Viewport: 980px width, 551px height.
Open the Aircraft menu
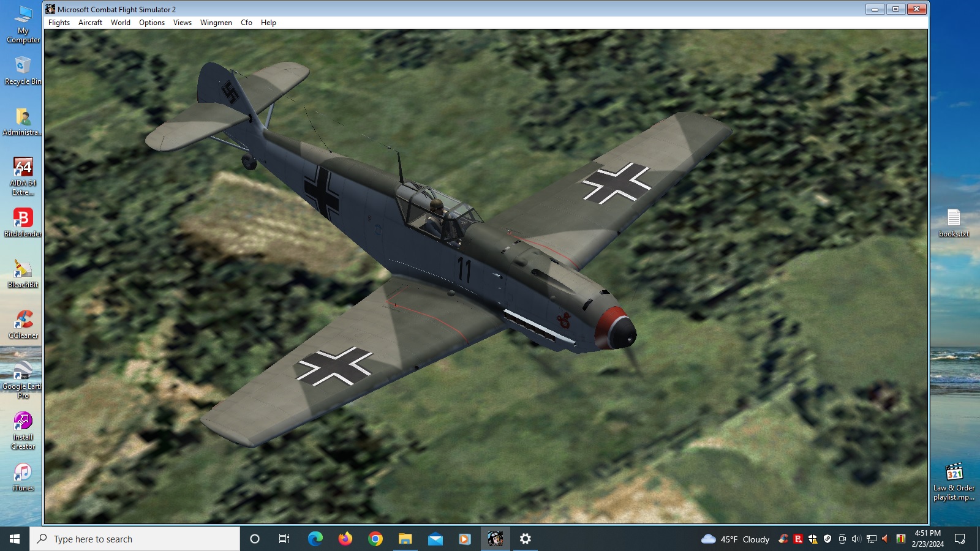pos(90,23)
